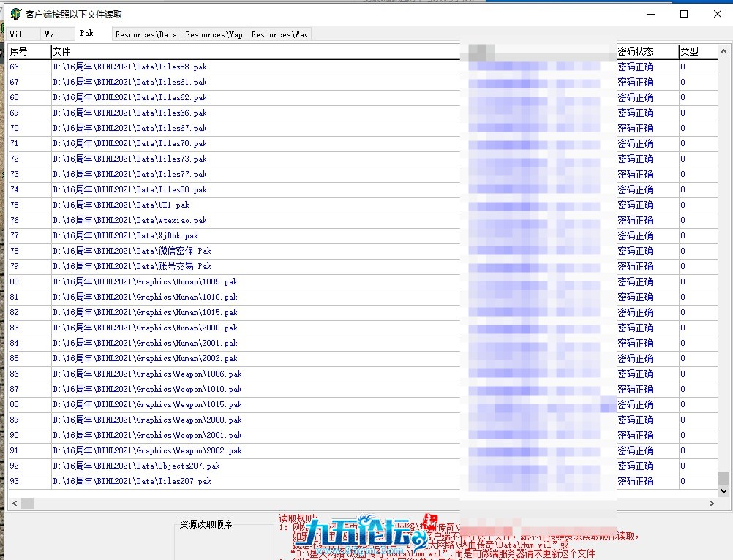The height and width of the screenshot is (560, 733).
Task: Select row Tiles61.pak
Action: (x=363, y=82)
